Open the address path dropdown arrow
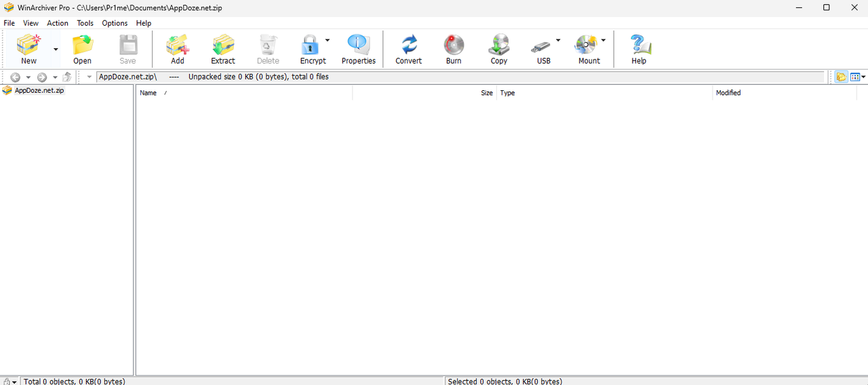Screen dimensions: 868x385 tap(90, 77)
